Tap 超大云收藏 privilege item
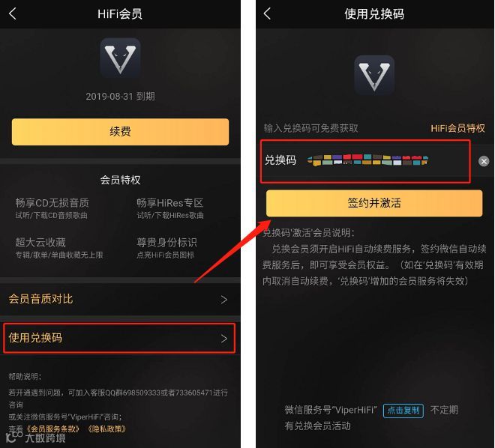Viewport: 495px width, 448px height. coord(59,247)
